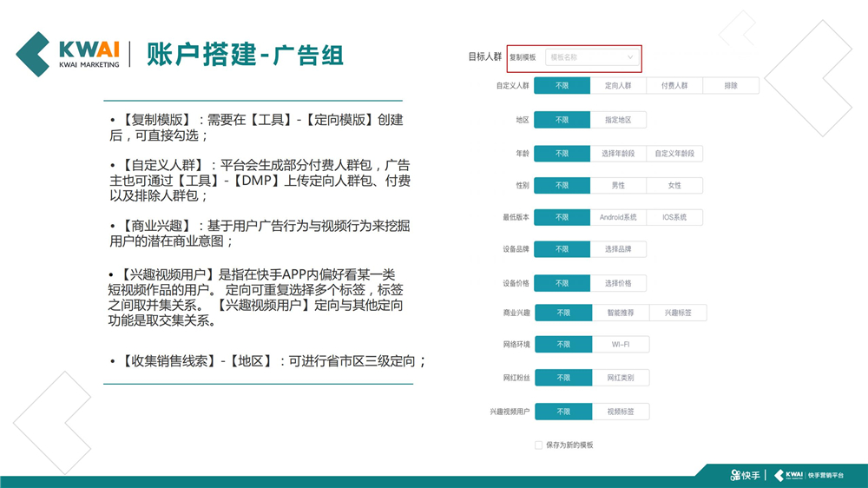Image resolution: width=868 pixels, height=488 pixels.
Task: Open 选择年龄段 option for 年龄
Action: pyautogui.click(x=618, y=154)
